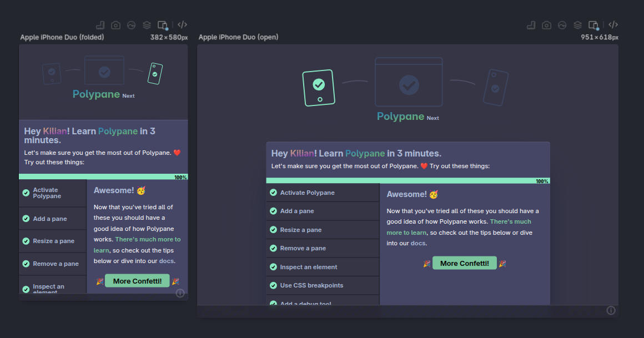
Task: Click the info icon in folded pane
Action: [180, 293]
